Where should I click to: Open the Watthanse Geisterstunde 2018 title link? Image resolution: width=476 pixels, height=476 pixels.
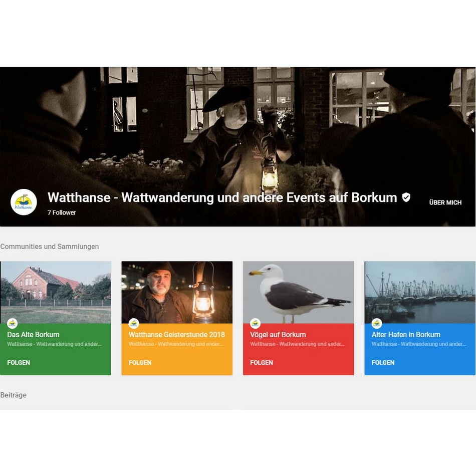pyautogui.click(x=176, y=334)
